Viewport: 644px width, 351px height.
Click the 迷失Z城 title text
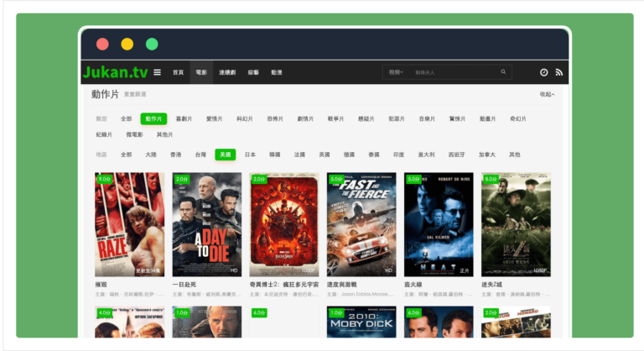pyautogui.click(x=491, y=285)
